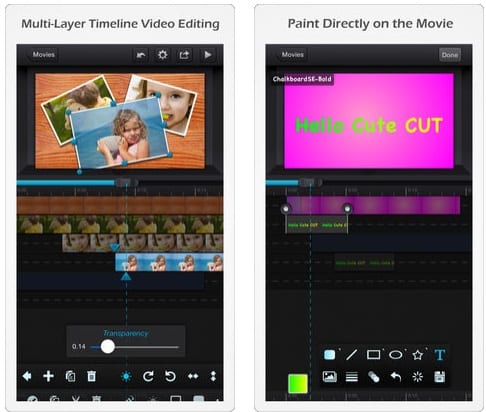
Task: Add media with the plus icon
Action: [48, 376]
